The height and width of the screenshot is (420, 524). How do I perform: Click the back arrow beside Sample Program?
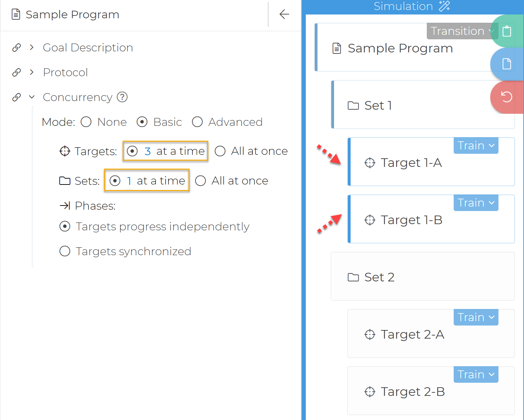[284, 14]
